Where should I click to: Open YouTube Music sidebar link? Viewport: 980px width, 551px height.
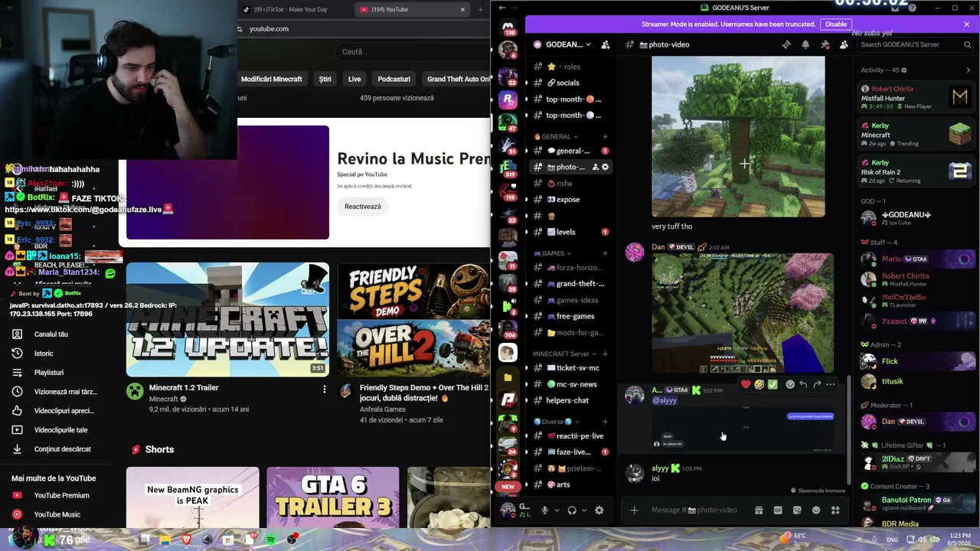pos(57,514)
